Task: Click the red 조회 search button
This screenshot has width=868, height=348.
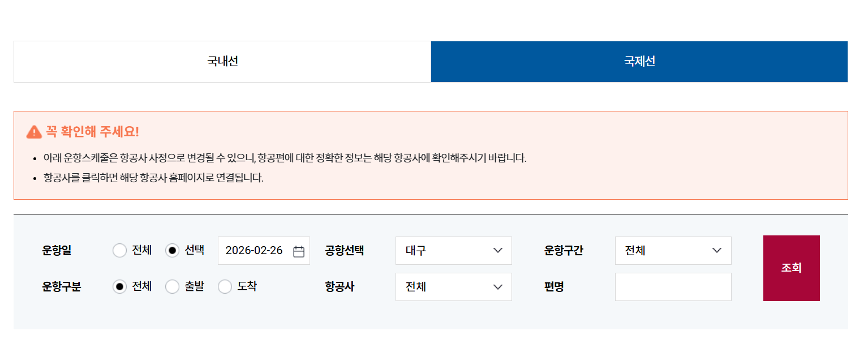Action: point(792,268)
